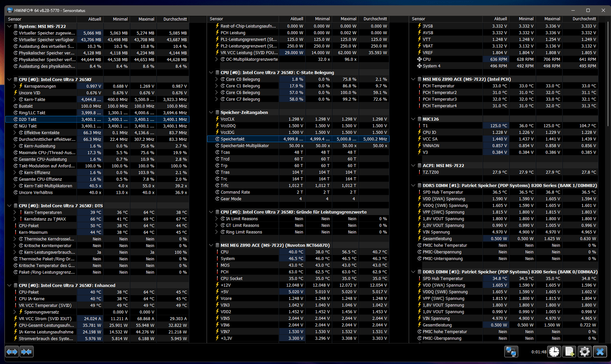The height and width of the screenshot is (364, 611).
Task: Click the Sensor column header in left panel
Action: [x=41, y=19]
